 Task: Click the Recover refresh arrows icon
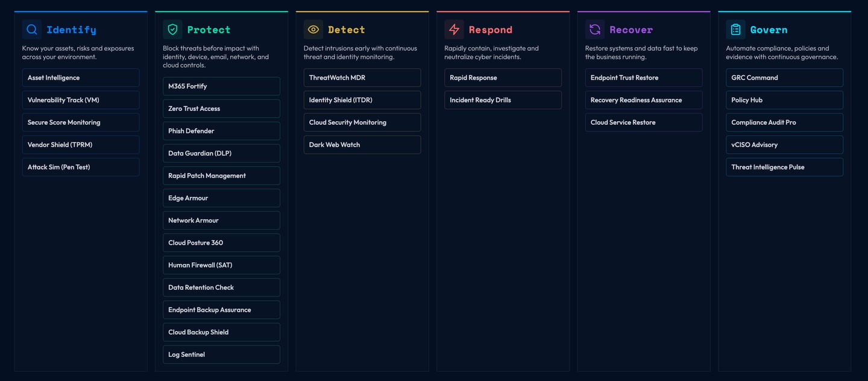point(595,30)
